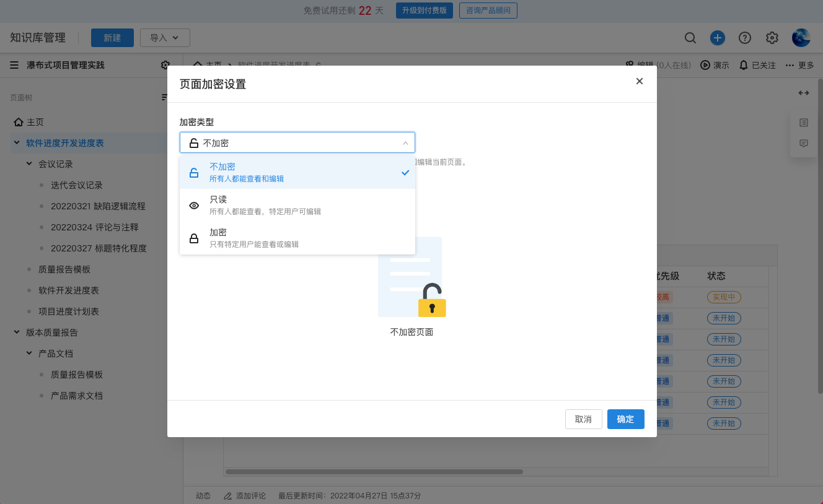Image resolution: width=823 pixels, height=504 pixels.
Task: Select the 加密 option
Action: pos(297,238)
